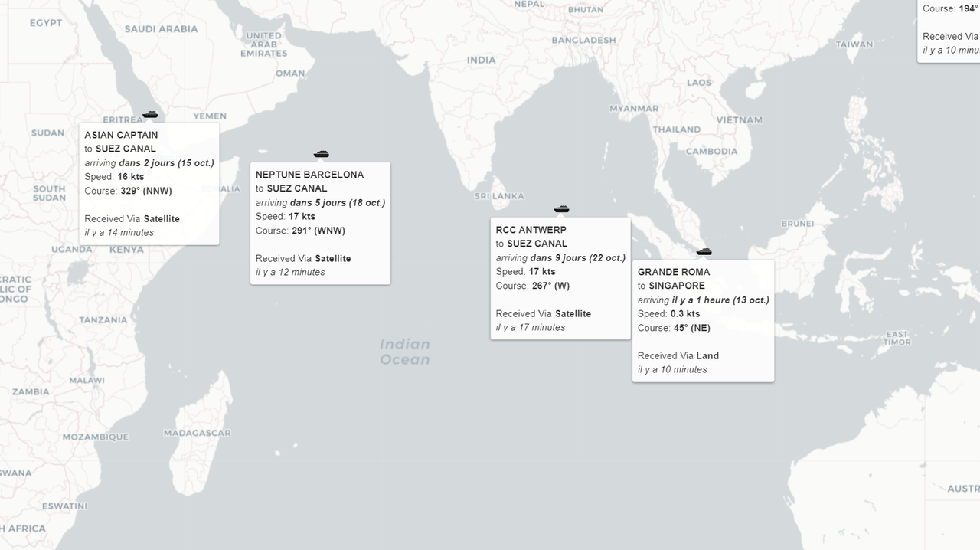Select the GRANDE ROMA vessel marker
Image resolution: width=980 pixels, height=550 pixels.
click(x=704, y=251)
